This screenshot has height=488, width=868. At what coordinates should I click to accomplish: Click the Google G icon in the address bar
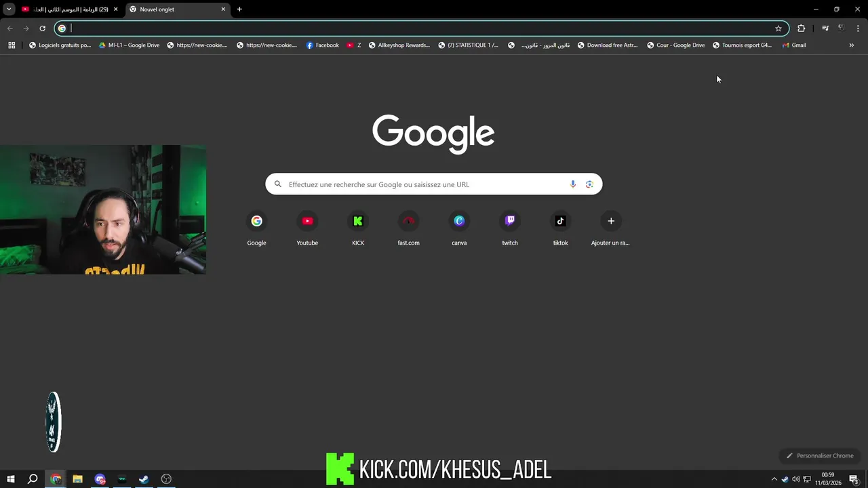62,28
